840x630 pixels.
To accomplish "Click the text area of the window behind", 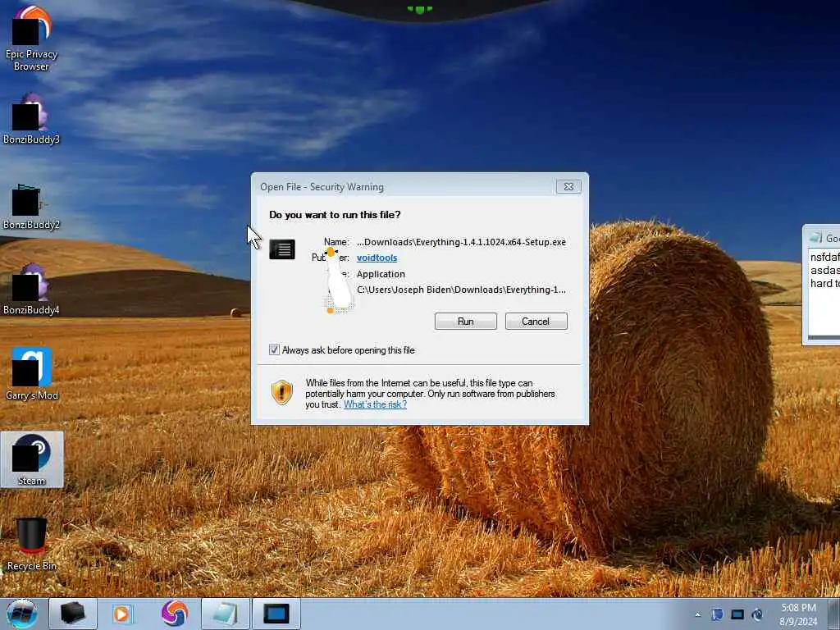I will coord(824,292).
